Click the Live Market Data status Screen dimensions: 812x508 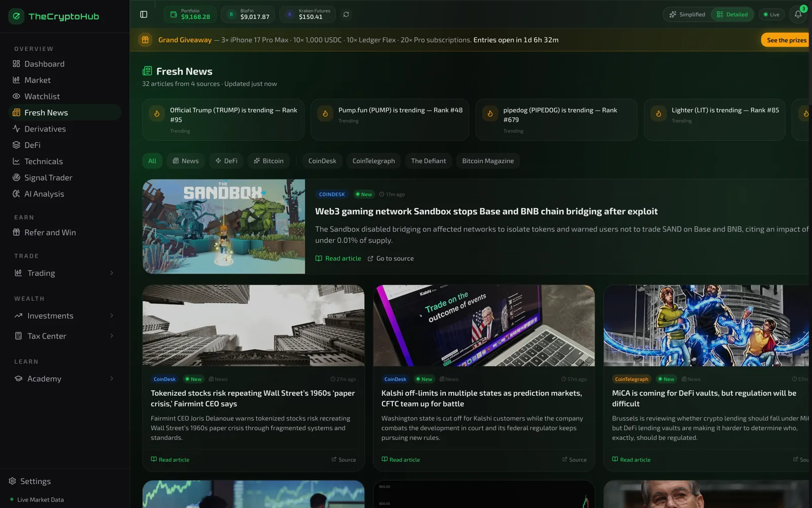pos(37,500)
